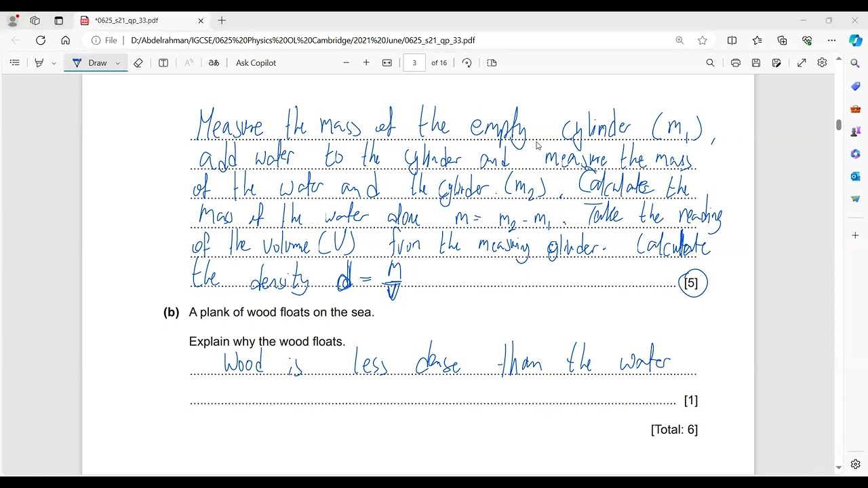868x488 pixels.
Task: Zoom in with the plus button
Action: [366, 62]
